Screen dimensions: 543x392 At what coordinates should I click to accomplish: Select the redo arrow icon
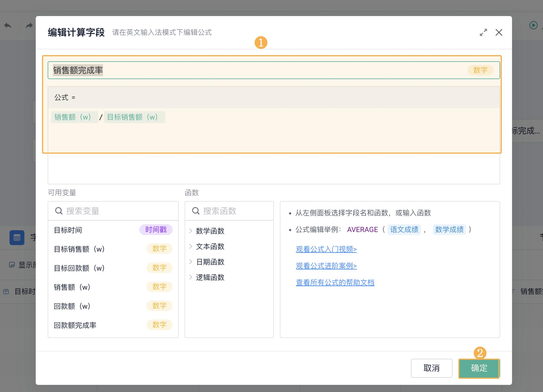(28, 25)
